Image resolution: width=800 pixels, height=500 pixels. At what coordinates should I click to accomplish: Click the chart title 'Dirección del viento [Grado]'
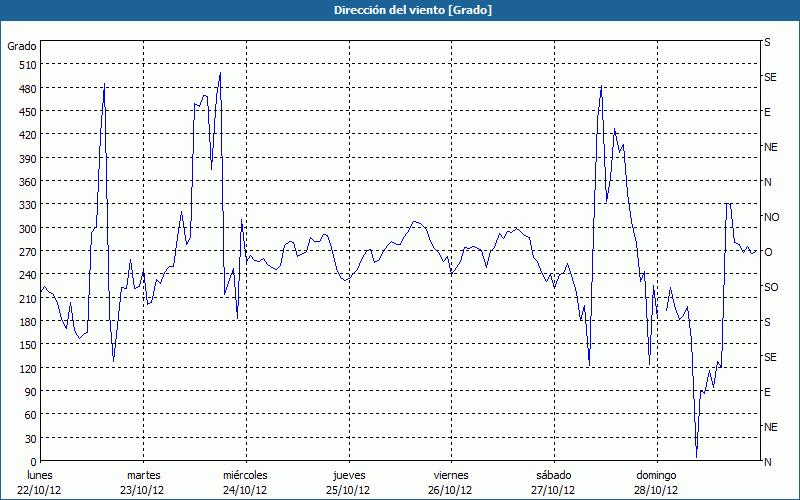(x=399, y=10)
